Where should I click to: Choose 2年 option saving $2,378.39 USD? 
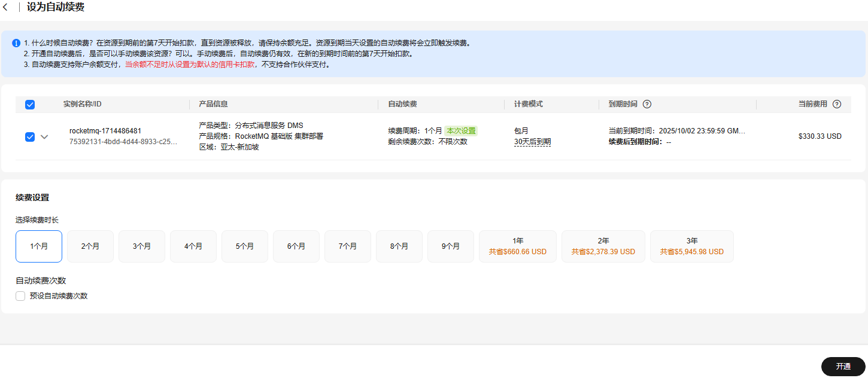pos(603,246)
